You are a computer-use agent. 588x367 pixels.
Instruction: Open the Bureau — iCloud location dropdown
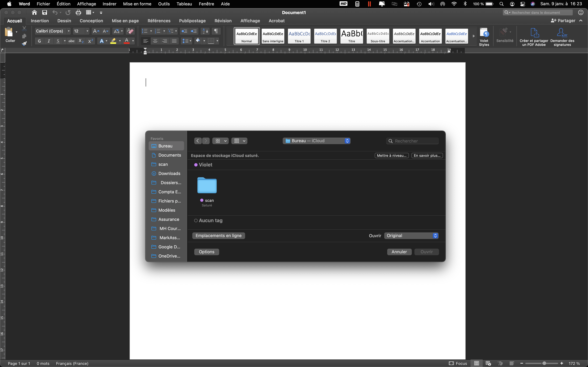316,141
